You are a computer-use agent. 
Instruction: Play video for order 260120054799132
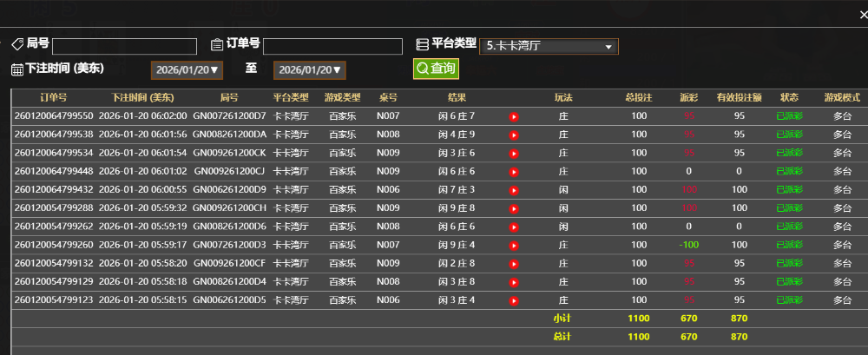point(514,264)
